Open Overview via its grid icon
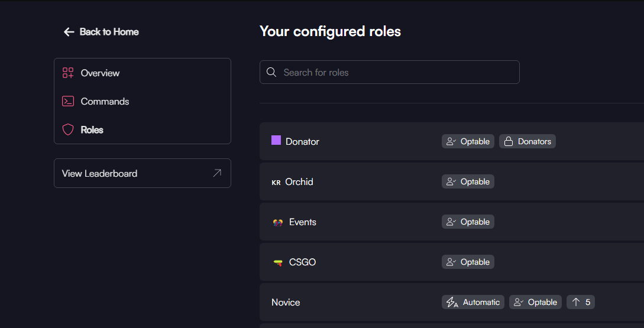 [68, 73]
